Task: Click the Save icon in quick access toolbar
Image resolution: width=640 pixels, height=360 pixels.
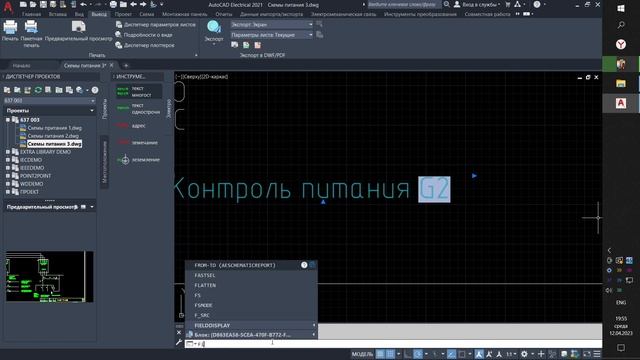Action: pos(43,4)
